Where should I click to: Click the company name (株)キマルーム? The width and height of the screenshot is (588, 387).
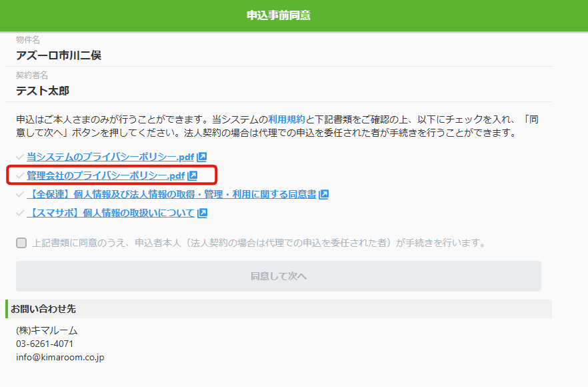click(x=47, y=331)
